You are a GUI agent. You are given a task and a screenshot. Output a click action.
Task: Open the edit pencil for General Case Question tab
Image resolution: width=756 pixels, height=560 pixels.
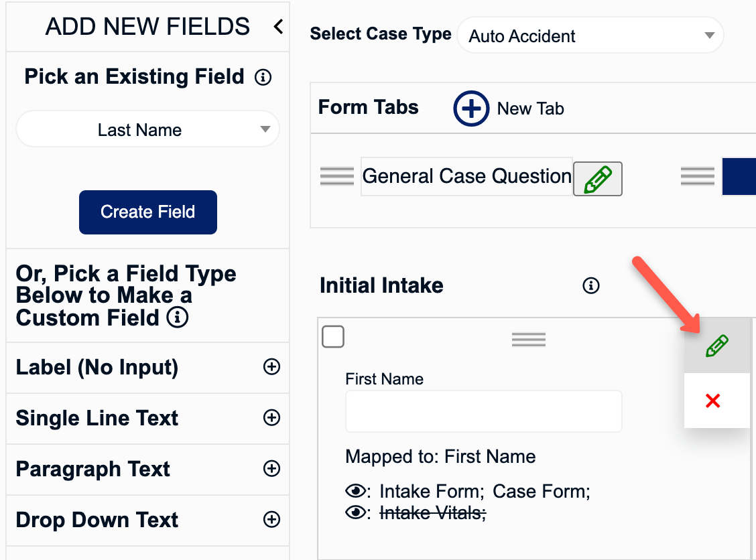pyautogui.click(x=597, y=178)
